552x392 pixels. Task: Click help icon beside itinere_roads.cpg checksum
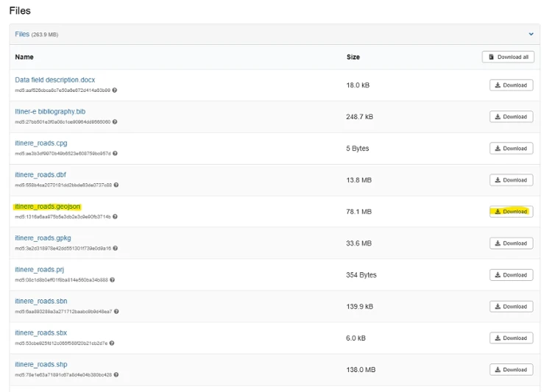coord(115,154)
